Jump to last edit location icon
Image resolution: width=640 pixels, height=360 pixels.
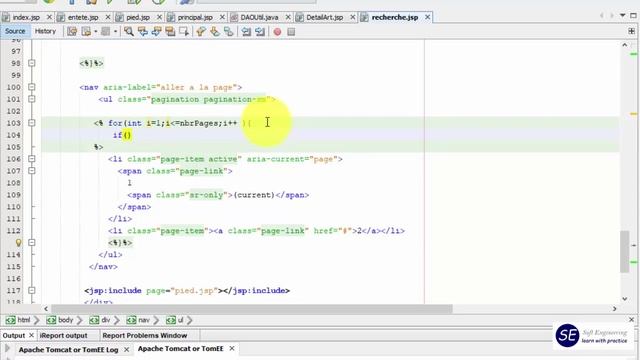(72, 31)
